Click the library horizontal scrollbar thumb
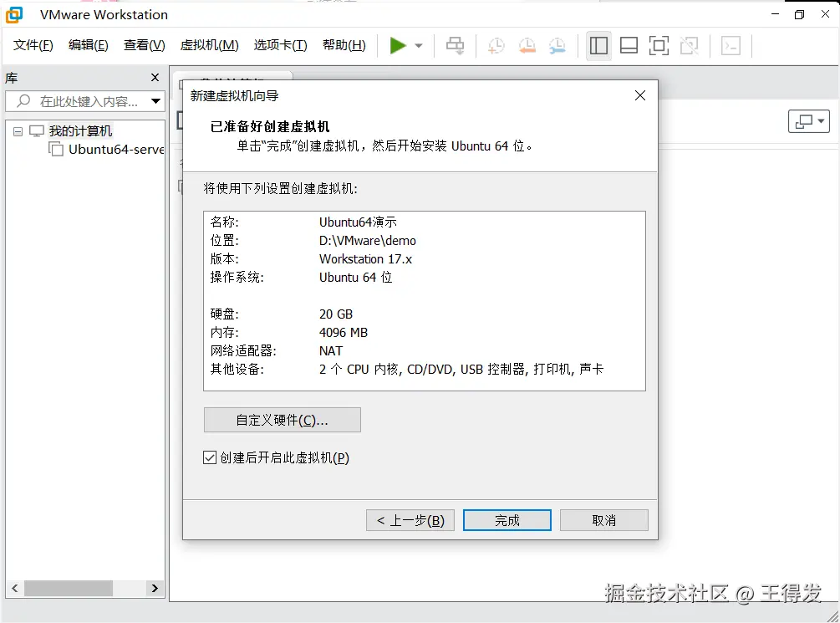 (68, 588)
